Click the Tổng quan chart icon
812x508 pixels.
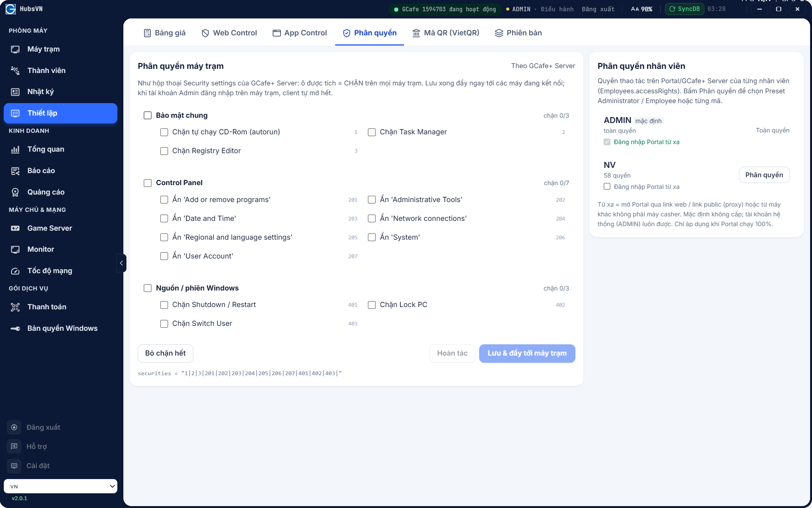tap(15, 149)
